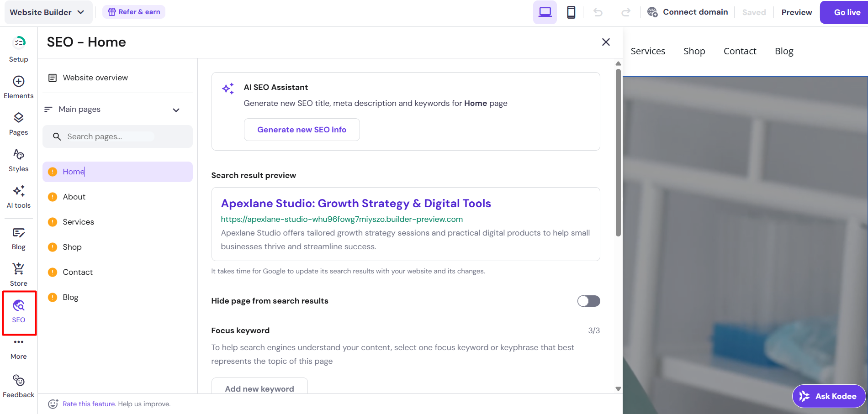This screenshot has width=868, height=414.
Task: Click the orange warning icon beside About
Action: pos(53,197)
